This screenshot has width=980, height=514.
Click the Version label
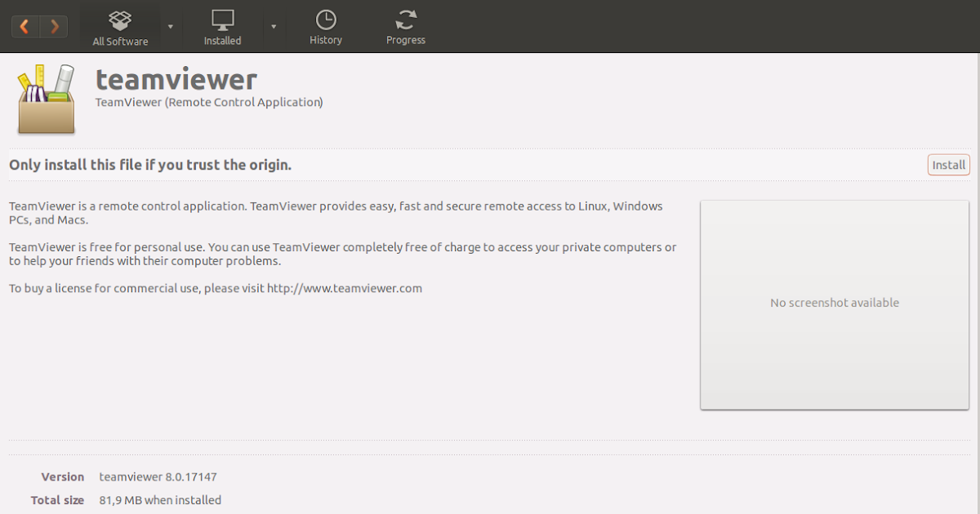(63, 476)
